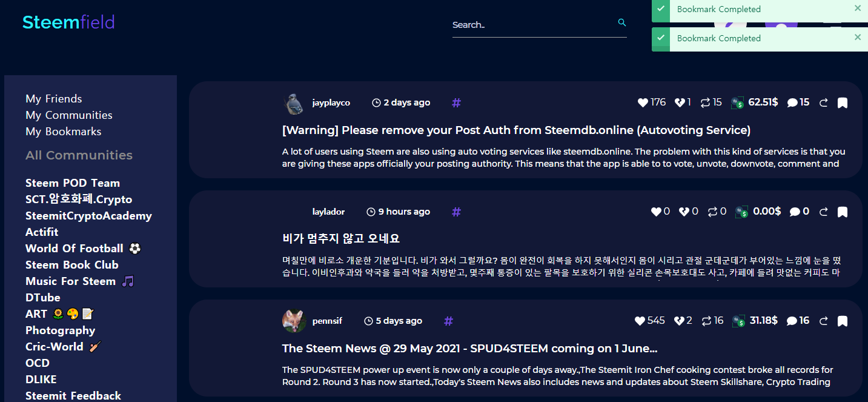Screen dimensions: 868x402
Task: Share the jayplayco post via arrow icon
Action: [823, 103]
